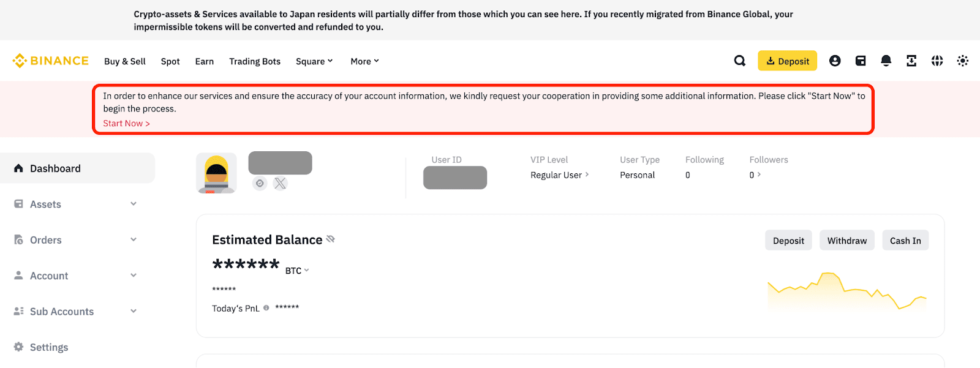The width and height of the screenshot is (980, 368).
Task: Open the search icon
Action: [739, 61]
